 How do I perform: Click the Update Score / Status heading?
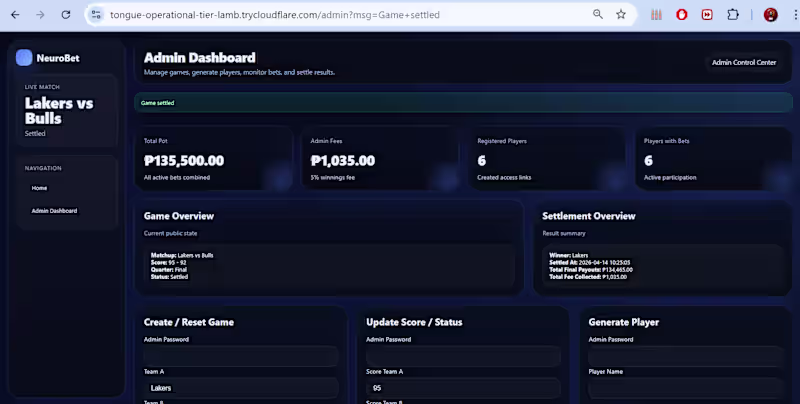414,322
